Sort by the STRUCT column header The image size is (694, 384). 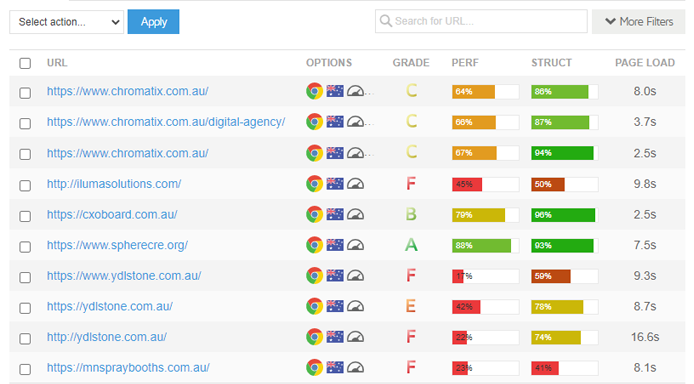pos(551,63)
